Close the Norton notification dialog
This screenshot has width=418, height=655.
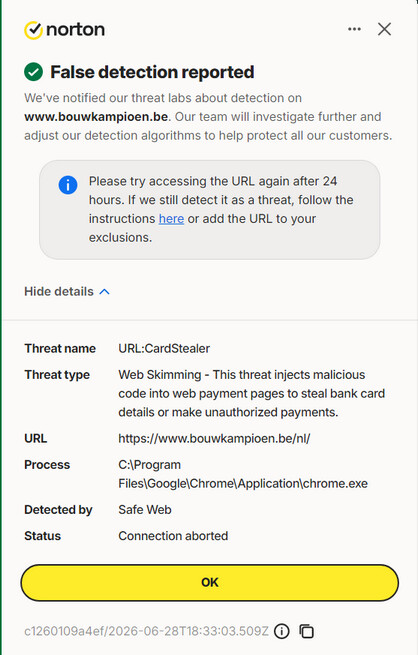[384, 29]
